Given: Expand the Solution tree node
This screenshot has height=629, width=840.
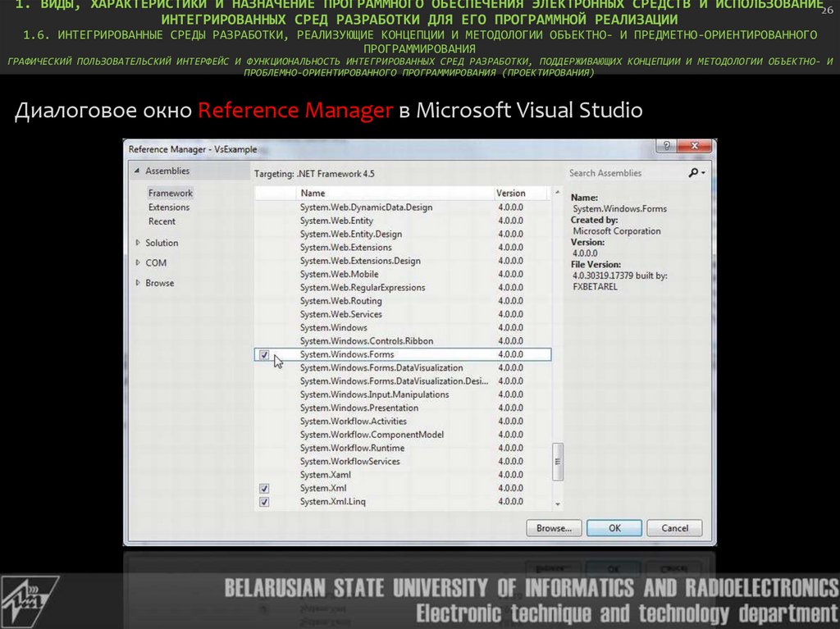Looking at the screenshot, I should pos(137,243).
